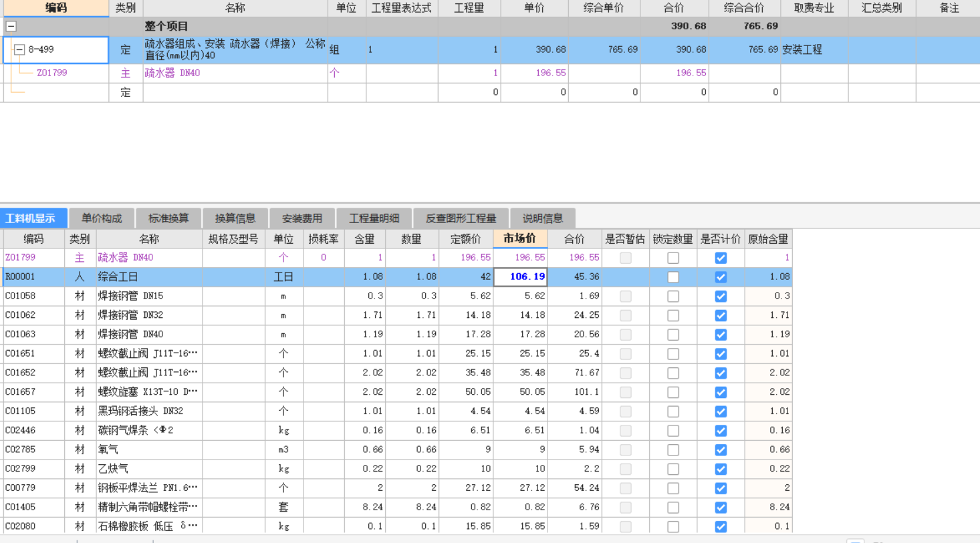The height and width of the screenshot is (543, 980).
Task: Click the 综合单价 column header
Action: click(604, 8)
